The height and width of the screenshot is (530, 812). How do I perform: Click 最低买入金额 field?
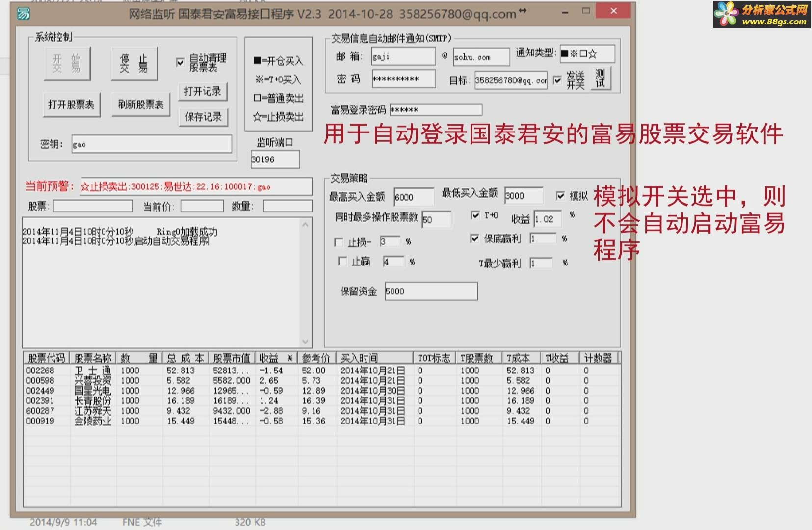click(524, 195)
